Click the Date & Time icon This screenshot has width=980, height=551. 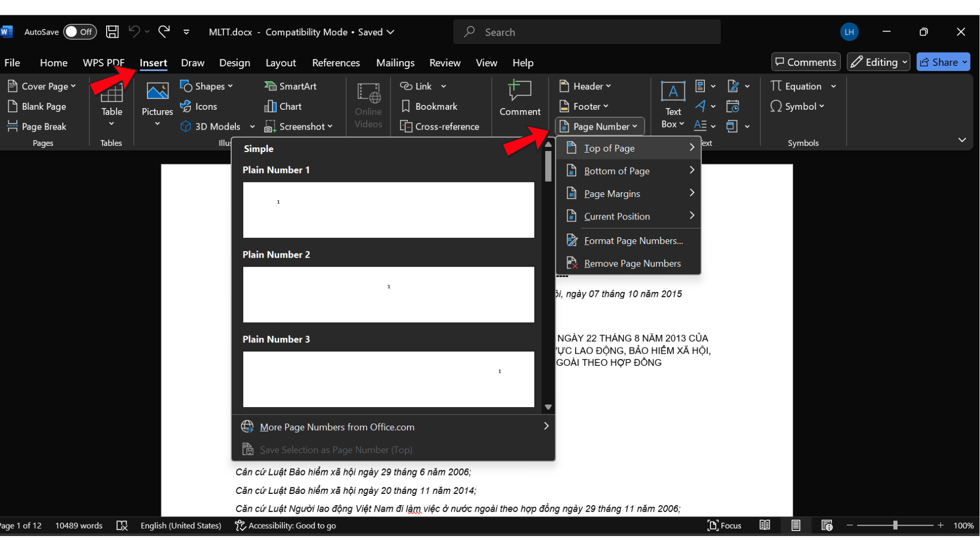point(733,106)
